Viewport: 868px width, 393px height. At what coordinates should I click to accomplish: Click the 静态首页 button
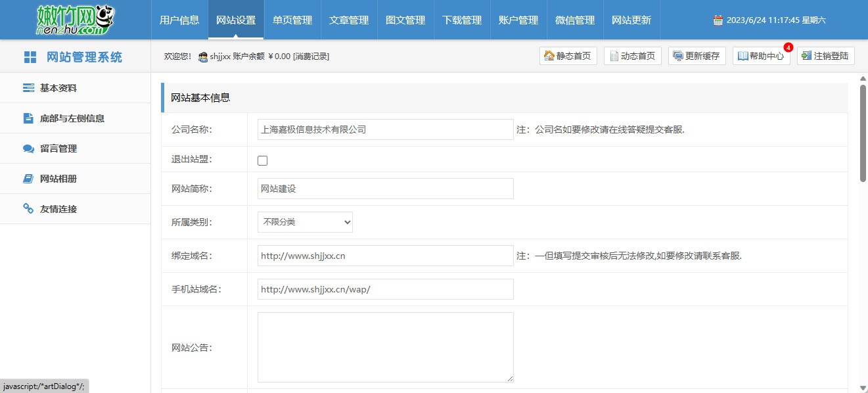(x=568, y=56)
